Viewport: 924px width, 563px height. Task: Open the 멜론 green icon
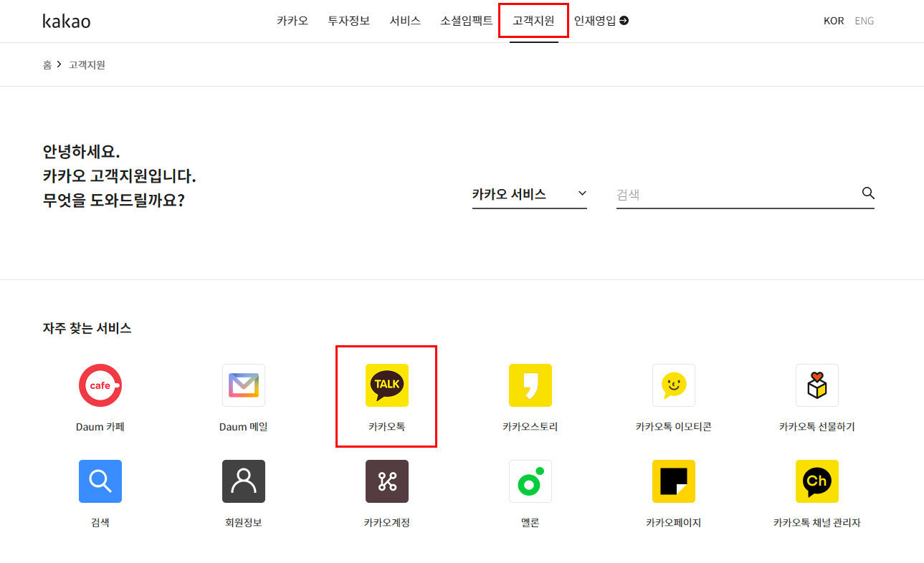pos(530,481)
